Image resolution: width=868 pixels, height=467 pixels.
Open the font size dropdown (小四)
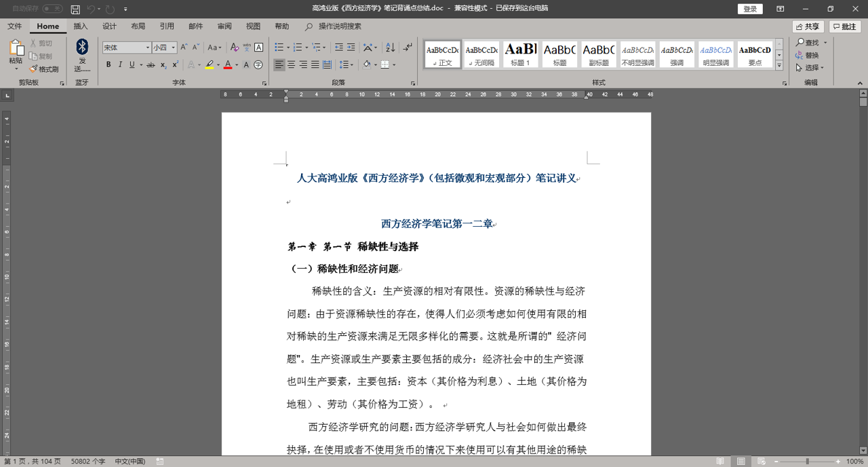click(x=174, y=48)
